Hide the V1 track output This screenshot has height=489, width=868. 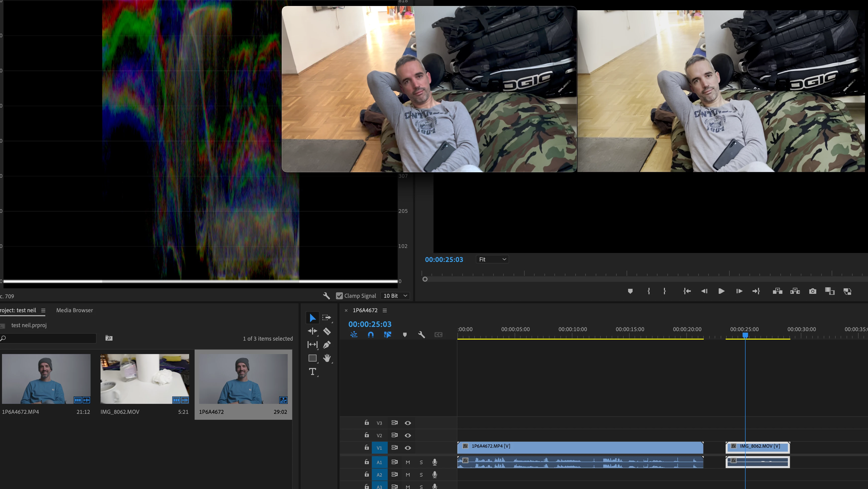point(408,448)
